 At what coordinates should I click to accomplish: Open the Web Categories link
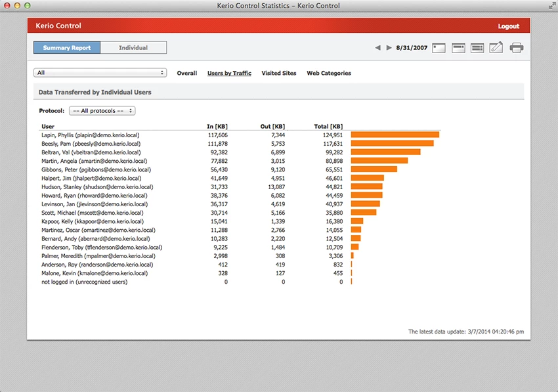pos(329,74)
